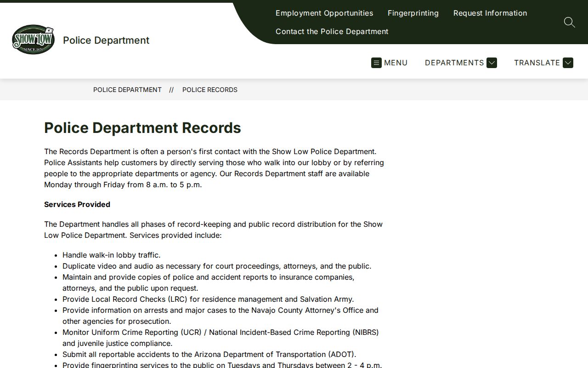Click the Police Department Records heading

(x=142, y=127)
